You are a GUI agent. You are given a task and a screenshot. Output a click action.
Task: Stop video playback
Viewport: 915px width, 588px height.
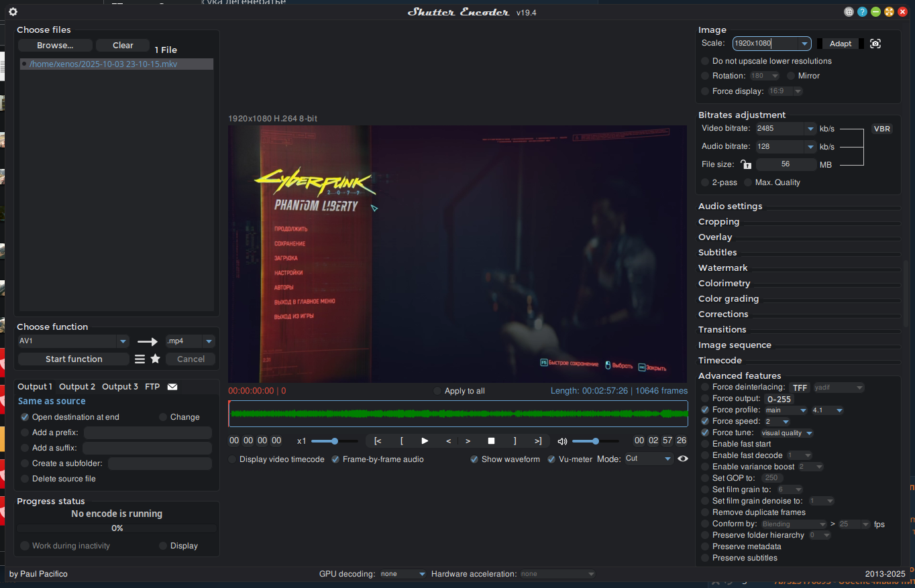click(491, 440)
